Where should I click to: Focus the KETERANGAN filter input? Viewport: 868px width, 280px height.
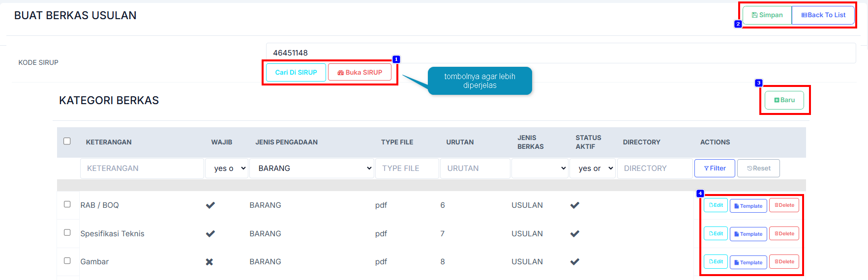coord(142,168)
